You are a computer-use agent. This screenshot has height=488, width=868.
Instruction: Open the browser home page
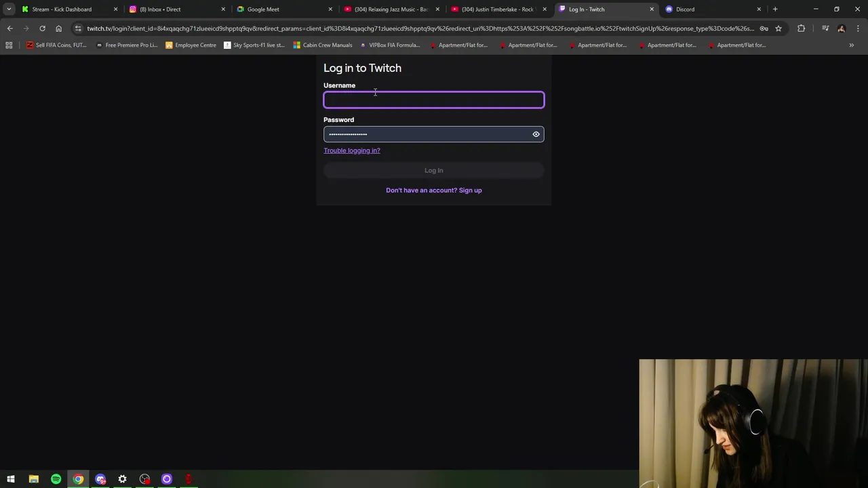[x=58, y=28]
